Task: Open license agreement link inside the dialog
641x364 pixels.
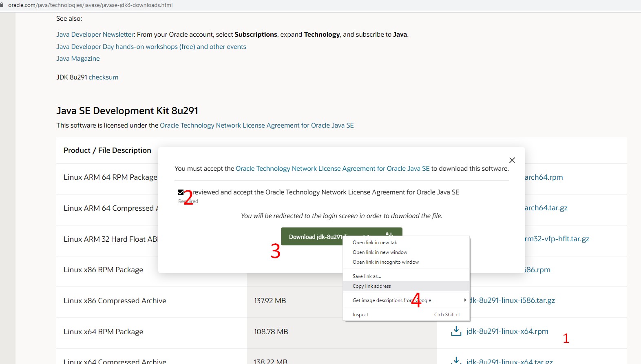Action: point(333,169)
